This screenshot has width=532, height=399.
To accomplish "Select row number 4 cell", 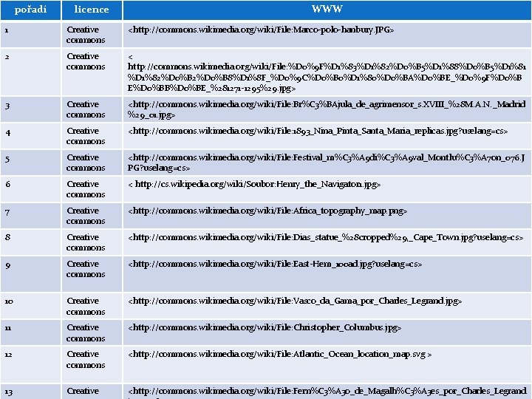I will (30, 136).
